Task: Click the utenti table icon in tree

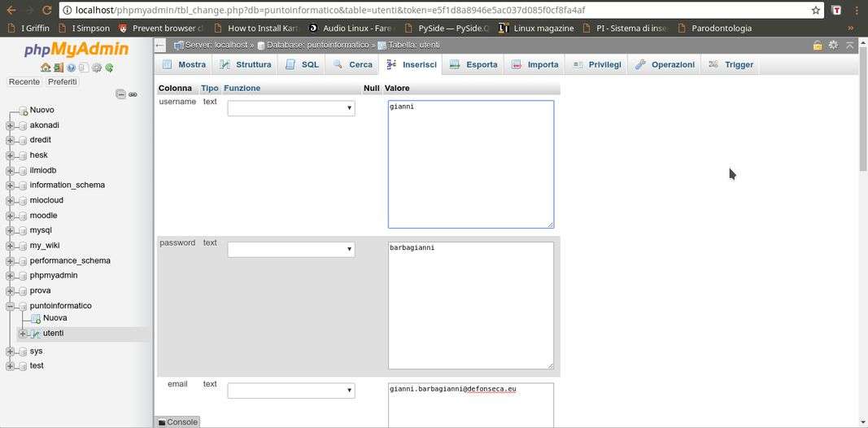Action: coord(36,334)
